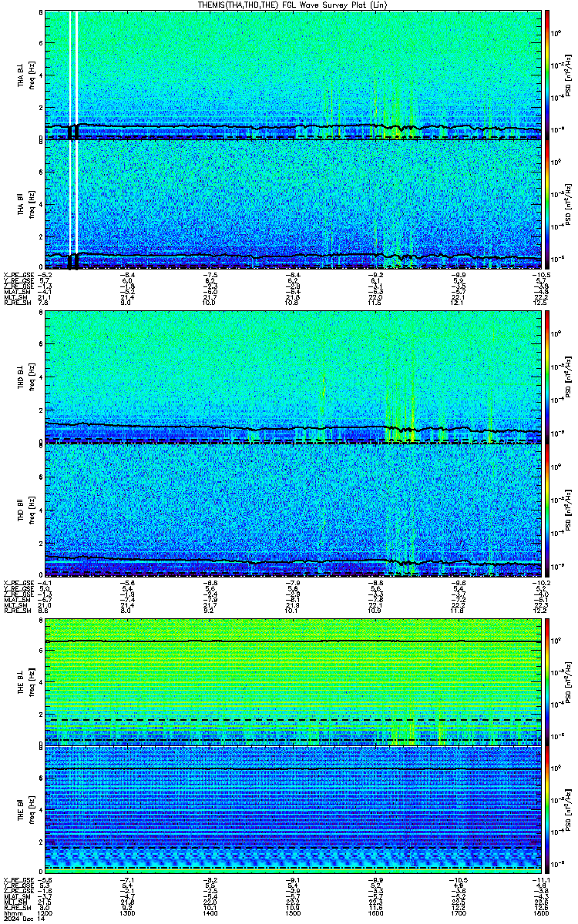Image resolution: width=578 pixels, height=924 pixels.
Task: Click the color bar beside THA B-parallel panel
Action: click(x=547, y=205)
